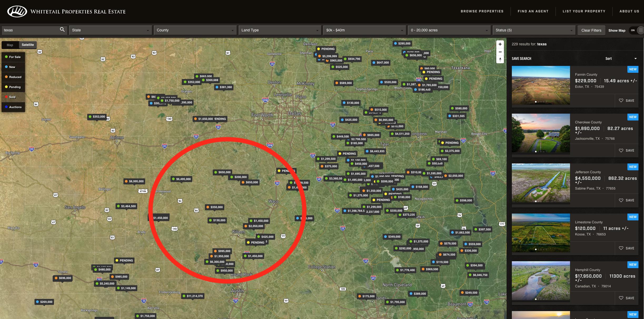Screen dimensions: 644x319
Task: Click Fannin County listing thumbnail
Action: [x=541, y=85]
